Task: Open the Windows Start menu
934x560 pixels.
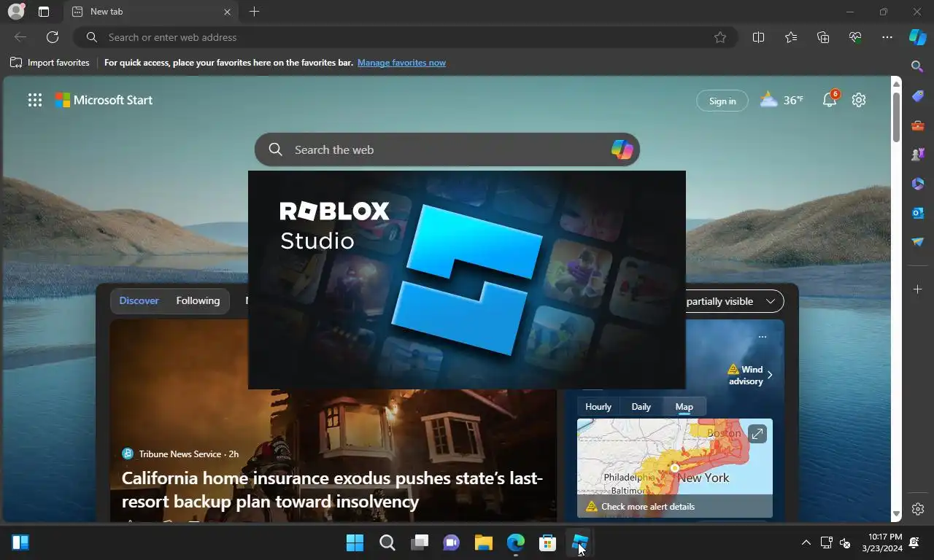Action: [x=355, y=542]
